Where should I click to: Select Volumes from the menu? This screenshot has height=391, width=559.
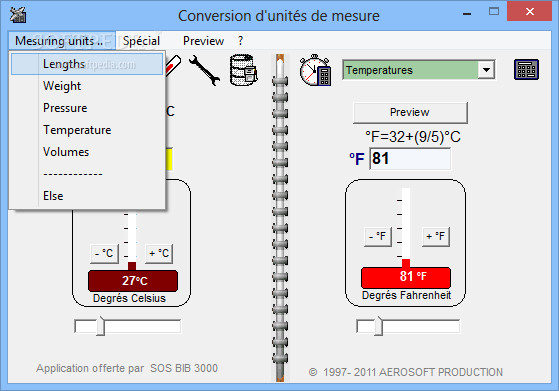[x=87, y=152]
